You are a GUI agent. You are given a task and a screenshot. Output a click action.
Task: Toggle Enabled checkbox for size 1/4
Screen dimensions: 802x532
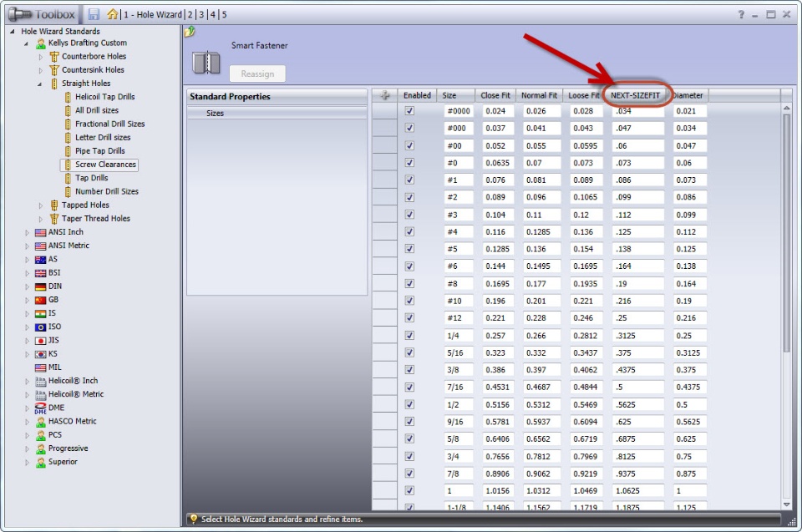tap(409, 336)
